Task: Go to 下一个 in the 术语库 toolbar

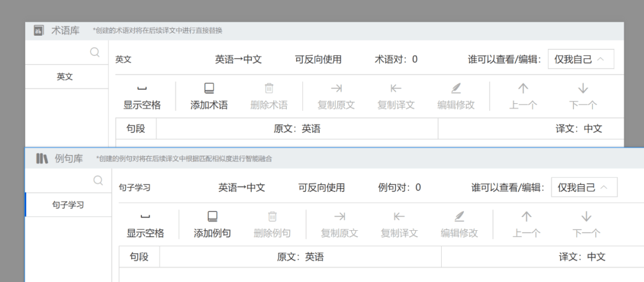Action: (x=583, y=97)
